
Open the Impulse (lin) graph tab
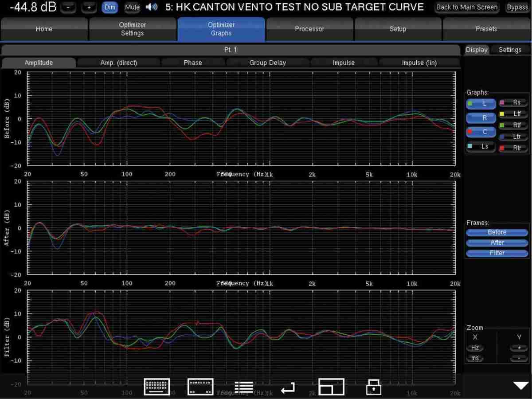pos(419,63)
